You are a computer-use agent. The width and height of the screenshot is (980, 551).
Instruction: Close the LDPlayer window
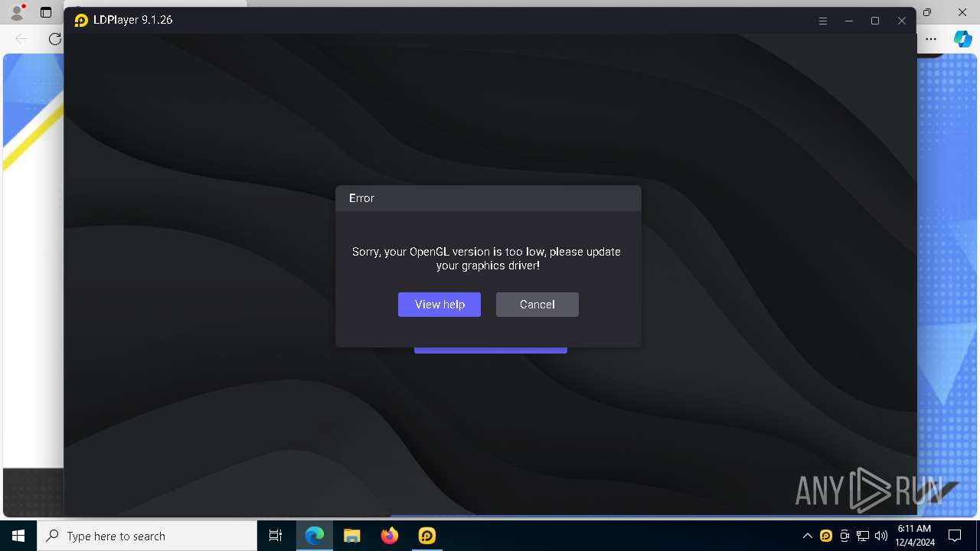tap(902, 21)
